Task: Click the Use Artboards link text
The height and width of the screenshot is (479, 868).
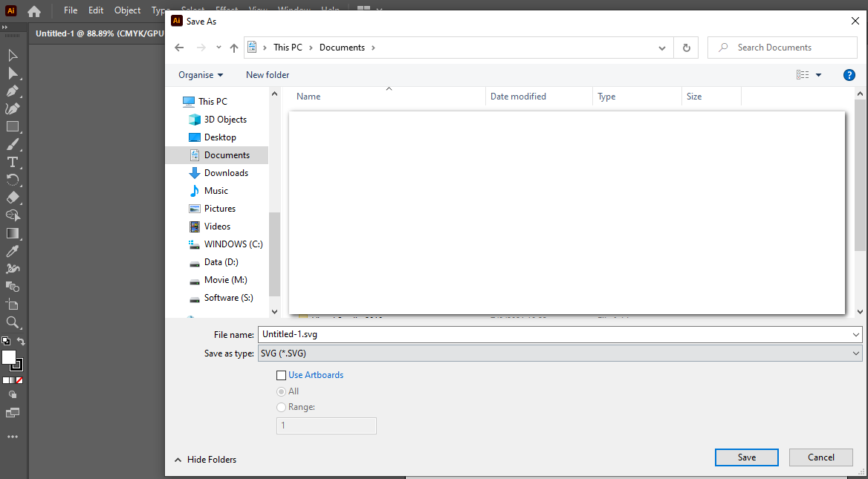Action: (316, 375)
